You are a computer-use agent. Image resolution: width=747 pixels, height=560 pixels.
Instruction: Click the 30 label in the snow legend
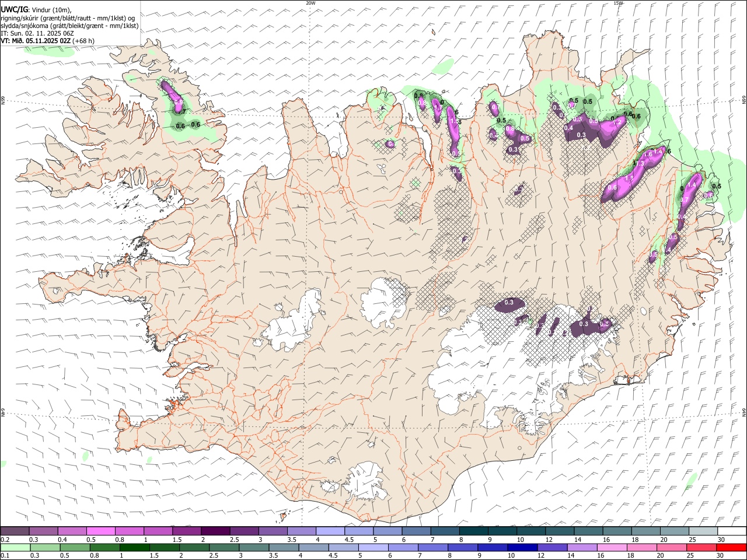point(721,540)
